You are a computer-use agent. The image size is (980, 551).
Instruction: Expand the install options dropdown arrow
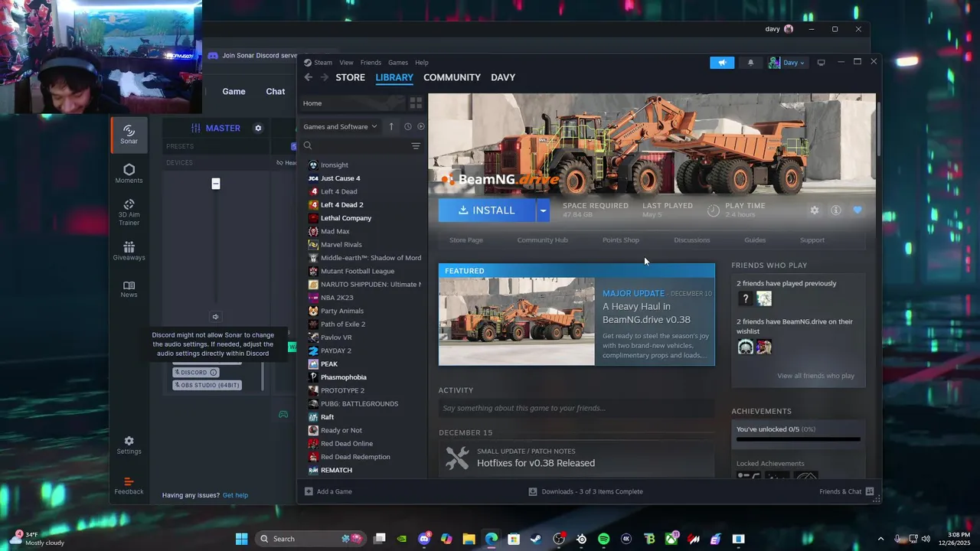543,210
